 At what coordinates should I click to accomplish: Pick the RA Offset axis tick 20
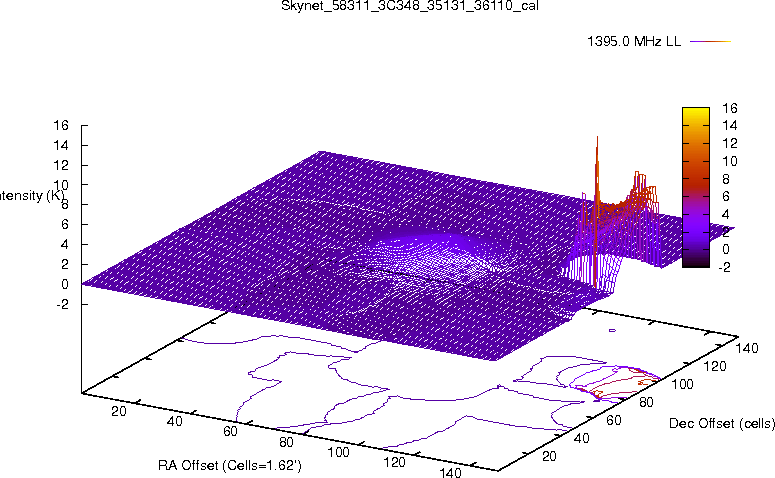click(119, 411)
